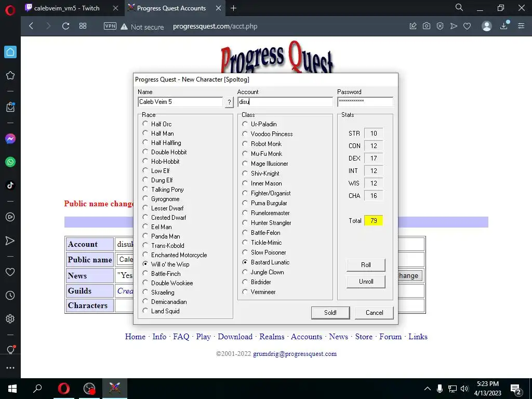Click the Password field

pyautogui.click(x=365, y=102)
